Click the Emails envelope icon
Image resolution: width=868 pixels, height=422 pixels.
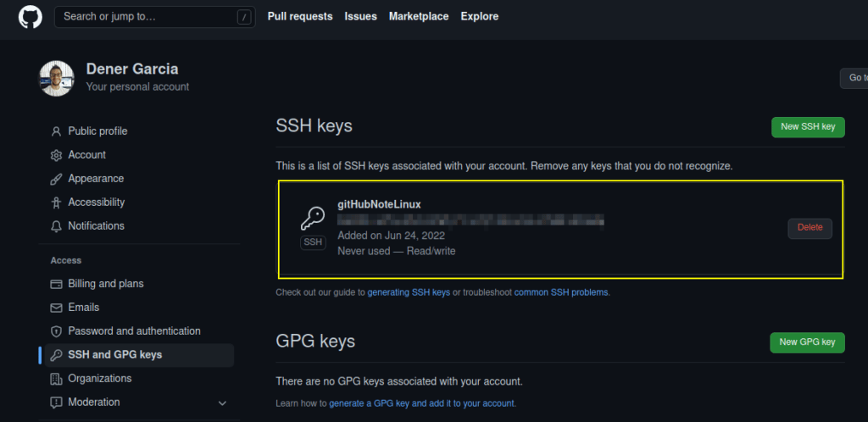(56, 308)
